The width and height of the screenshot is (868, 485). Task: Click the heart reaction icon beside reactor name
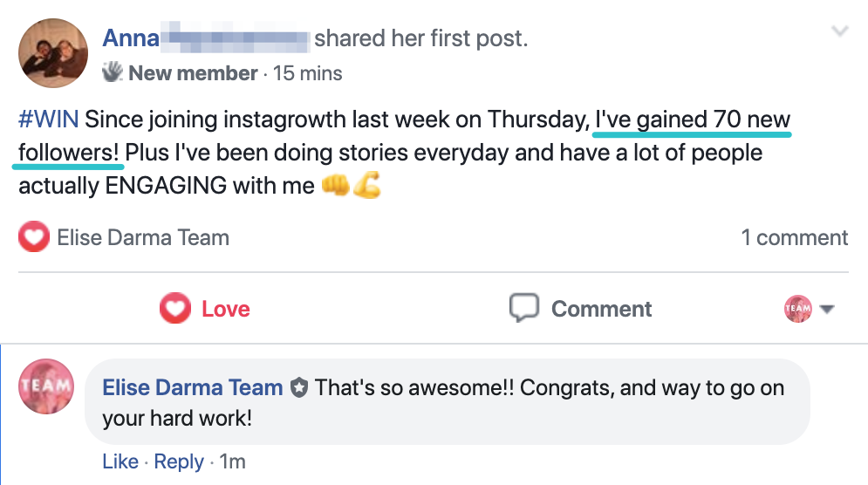[x=33, y=237]
